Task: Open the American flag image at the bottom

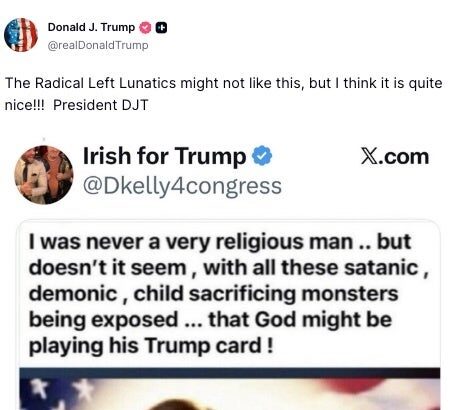Action: click(230, 389)
